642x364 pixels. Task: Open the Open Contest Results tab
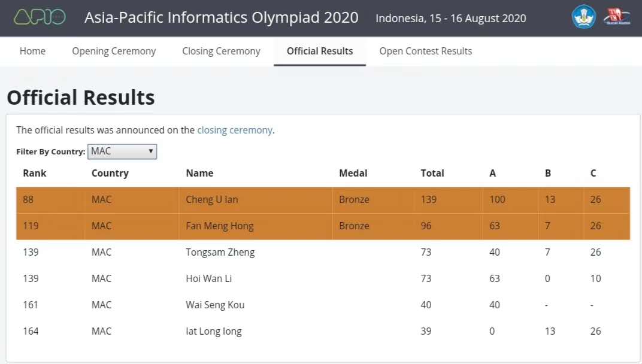point(425,51)
